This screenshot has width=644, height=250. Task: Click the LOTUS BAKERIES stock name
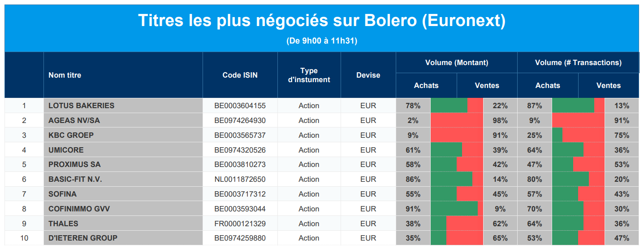(81, 106)
